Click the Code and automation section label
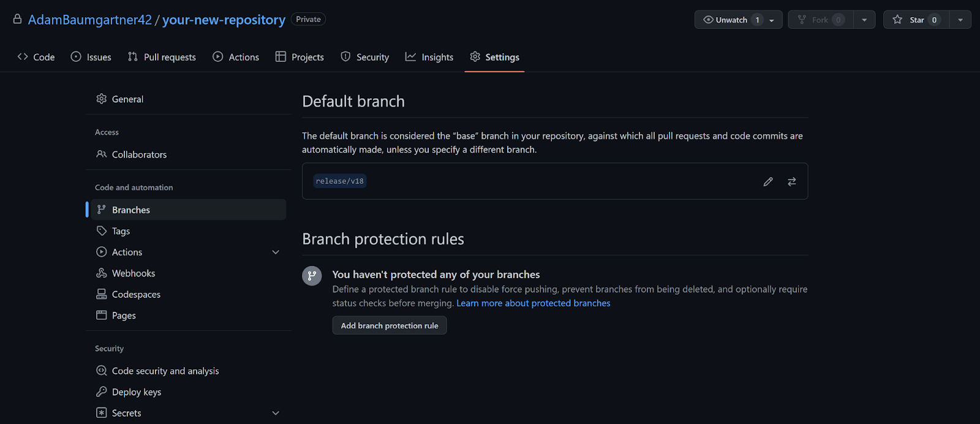980x424 pixels. [x=134, y=187]
